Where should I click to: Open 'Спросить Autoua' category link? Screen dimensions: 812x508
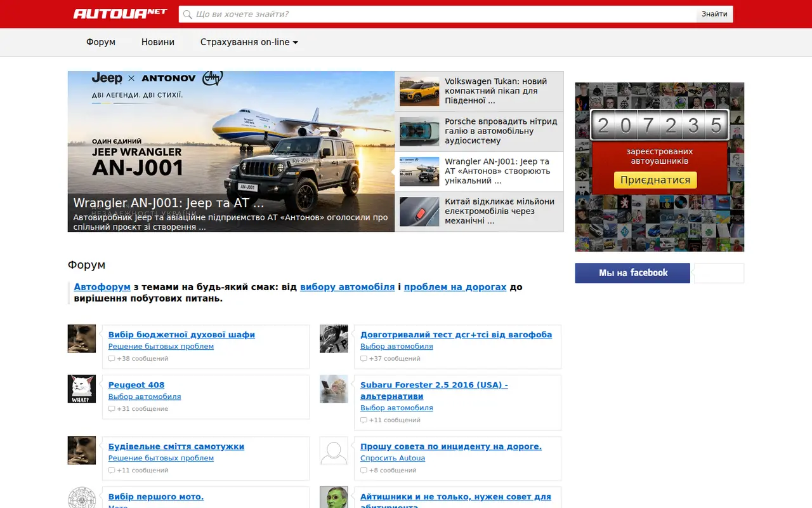pos(393,458)
